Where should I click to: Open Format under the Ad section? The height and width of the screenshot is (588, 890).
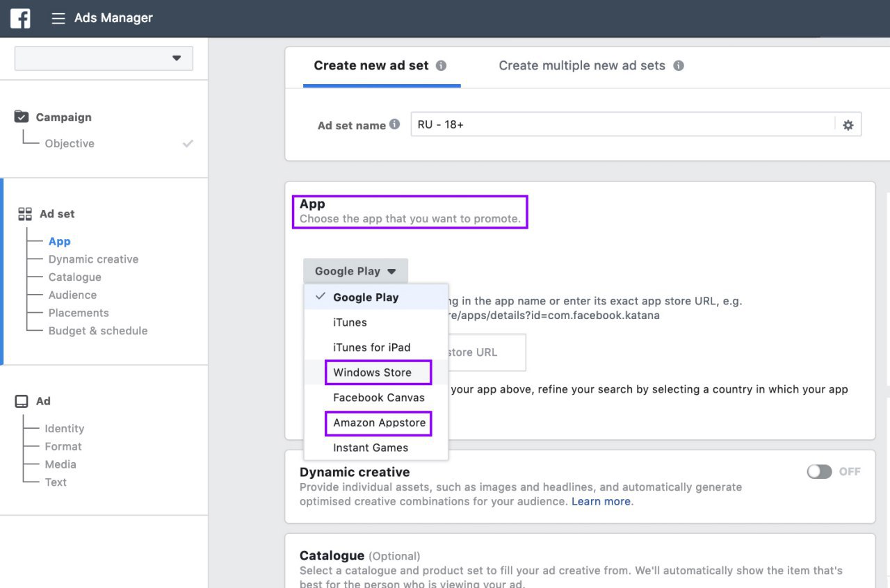(63, 446)
